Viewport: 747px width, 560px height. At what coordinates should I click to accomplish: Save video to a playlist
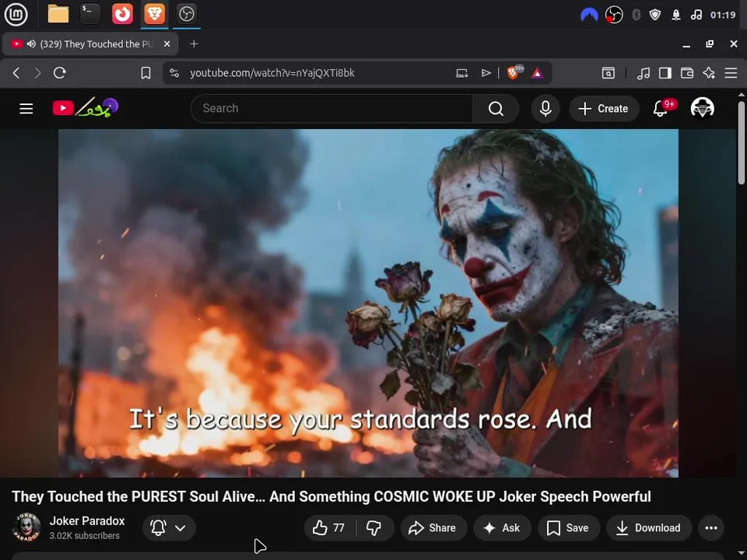pos(568,527)
